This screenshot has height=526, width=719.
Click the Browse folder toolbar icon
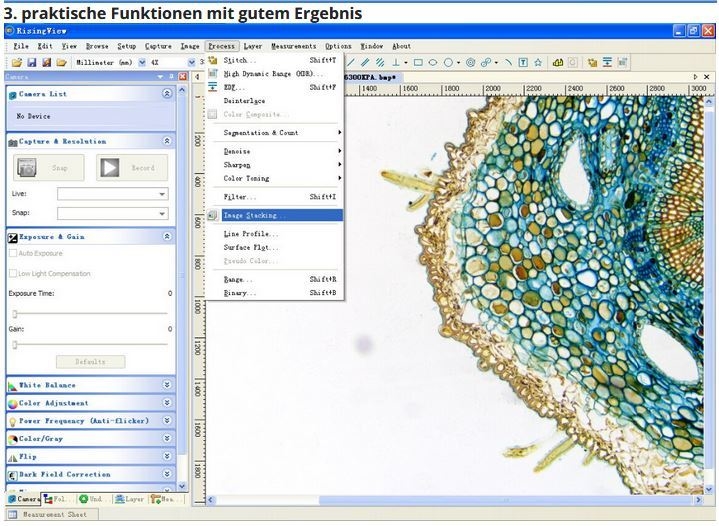coord(61,62)
